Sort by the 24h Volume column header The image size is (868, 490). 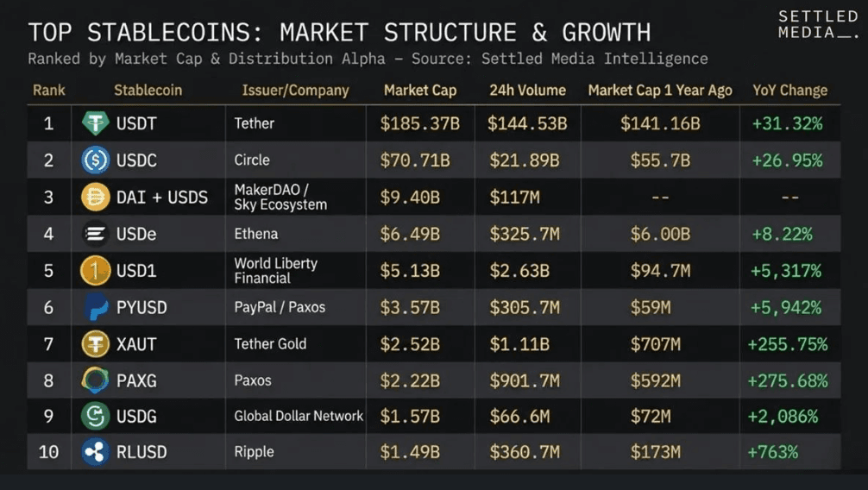tap(527, 91)
